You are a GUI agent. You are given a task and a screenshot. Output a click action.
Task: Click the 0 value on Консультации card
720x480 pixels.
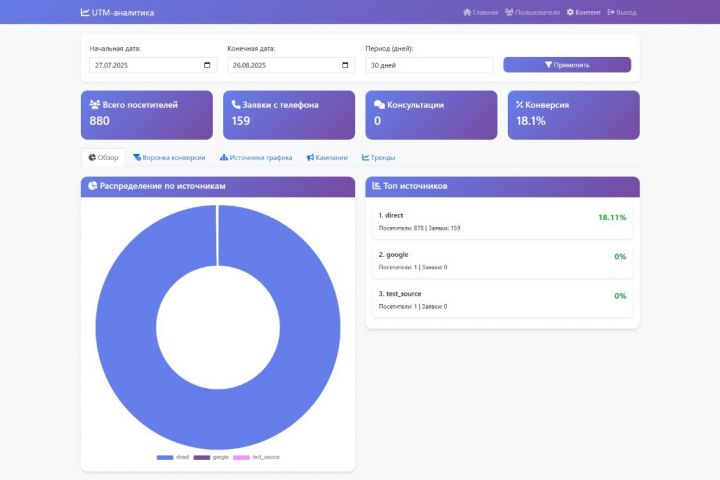(x=377, y=121)
